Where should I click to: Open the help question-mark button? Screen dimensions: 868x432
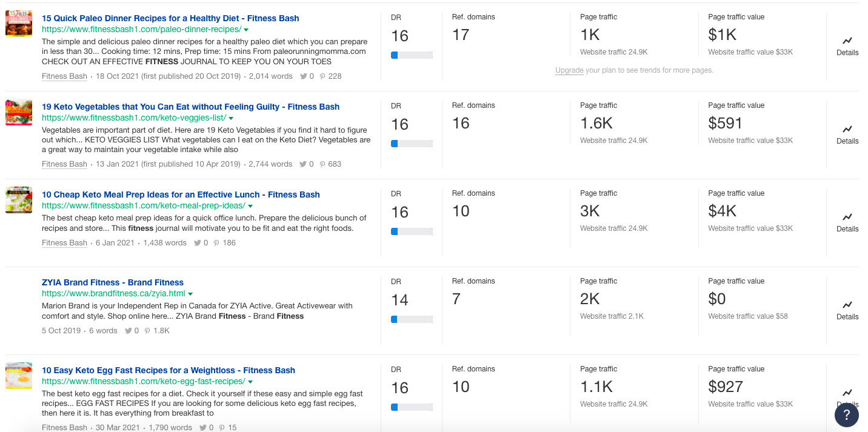click(847, 415)
